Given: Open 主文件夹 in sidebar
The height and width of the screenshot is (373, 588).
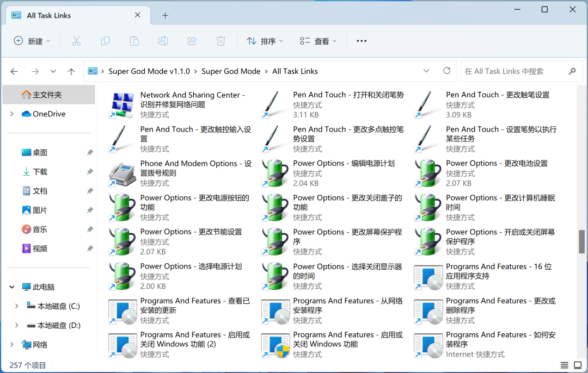Looking at the screenshot, I should point(49,95).
